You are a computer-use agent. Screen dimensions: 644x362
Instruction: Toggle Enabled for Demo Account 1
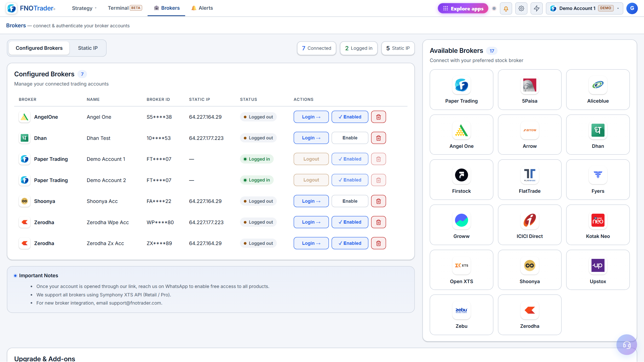(x=350, y=159)
